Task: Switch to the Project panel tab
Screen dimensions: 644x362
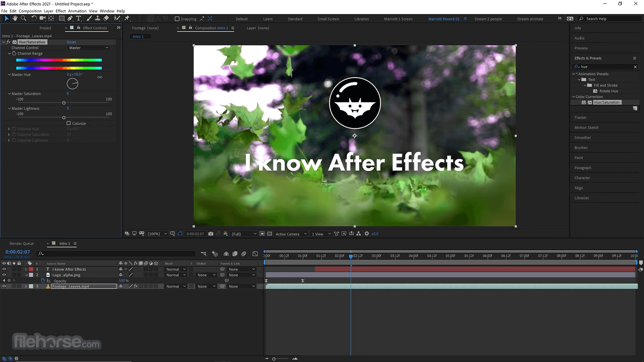Action: click(45, 28)
